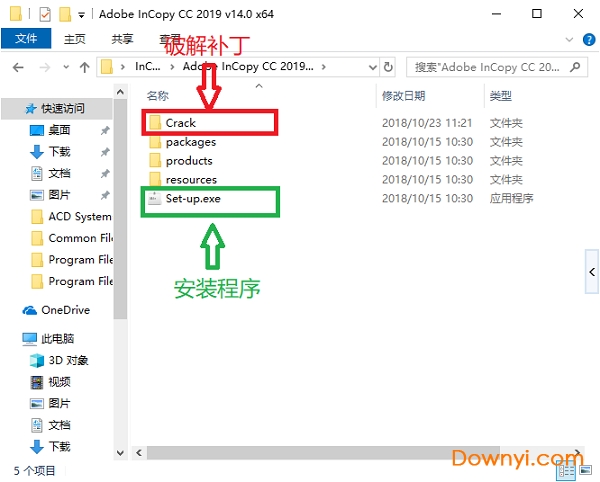600x482 pixels.
Task: Toggle the preview pane collapse arrow
Action: tap(592, 272)
